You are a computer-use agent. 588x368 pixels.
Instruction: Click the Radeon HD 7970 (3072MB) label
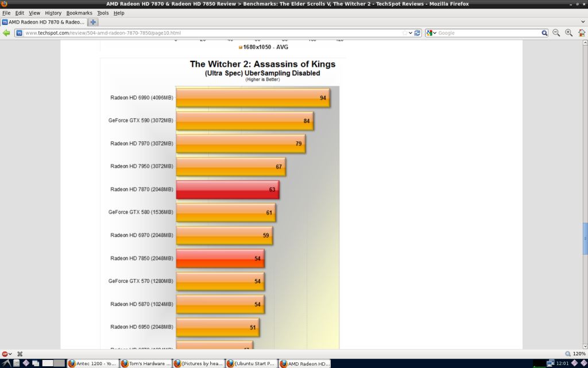[142, 143]
